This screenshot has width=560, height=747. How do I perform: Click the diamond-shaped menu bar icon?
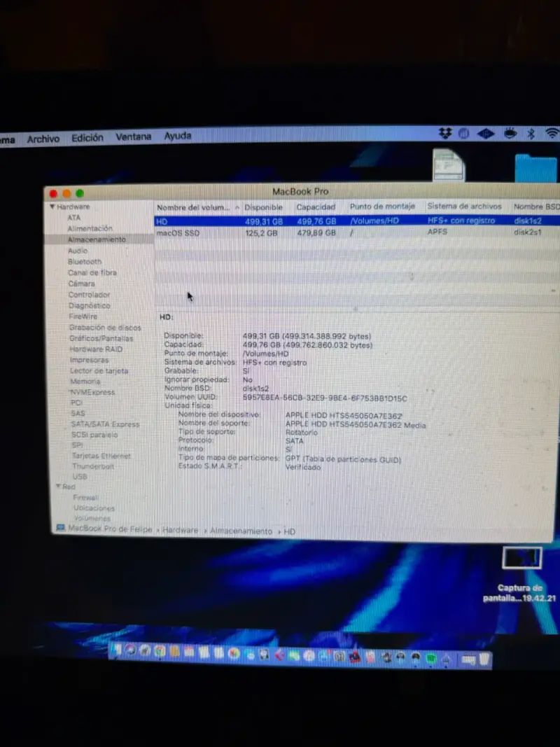[x=486, y=134]
